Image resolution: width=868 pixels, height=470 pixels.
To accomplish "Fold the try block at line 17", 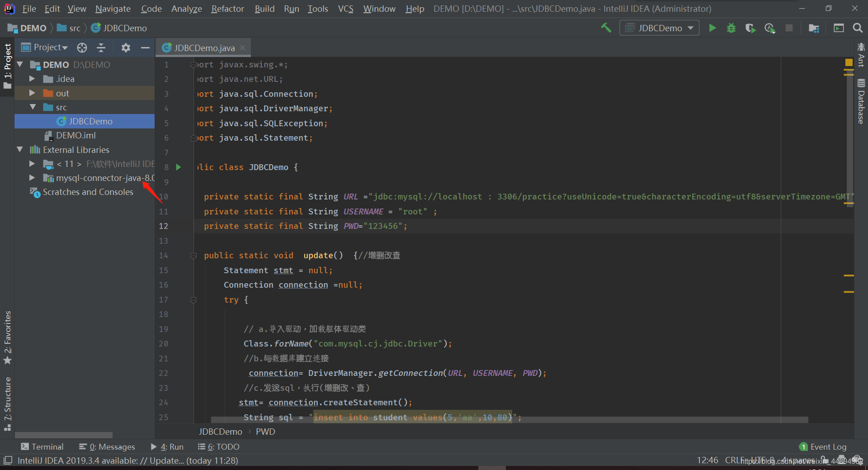I will tap(193, 300).
